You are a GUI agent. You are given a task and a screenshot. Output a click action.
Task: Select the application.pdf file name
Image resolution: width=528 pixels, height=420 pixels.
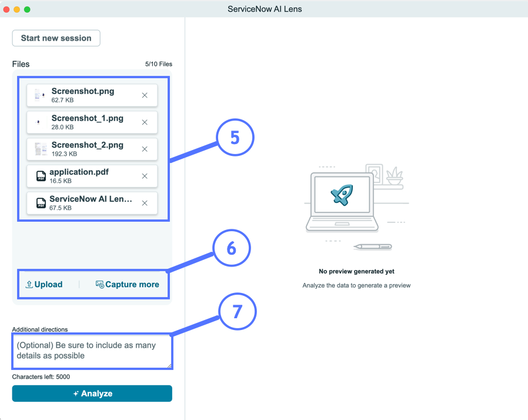pos(79,172)
